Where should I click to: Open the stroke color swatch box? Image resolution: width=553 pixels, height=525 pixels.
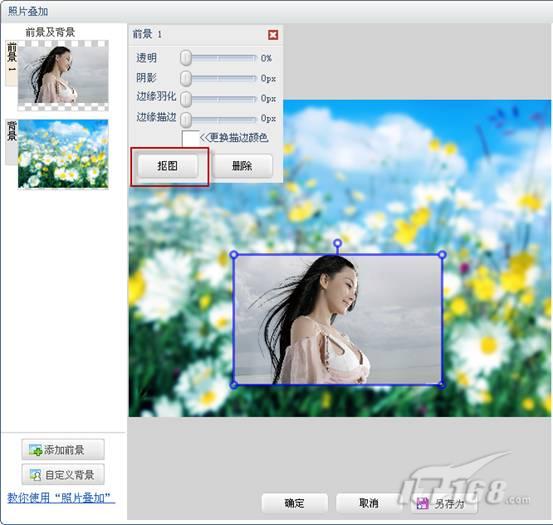click(190, 138)
